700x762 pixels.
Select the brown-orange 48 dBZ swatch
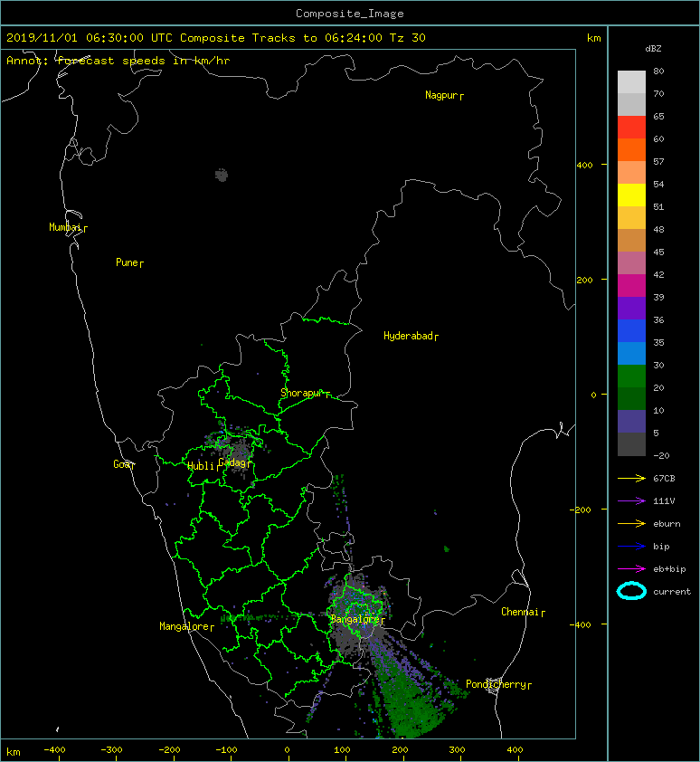(631, 240)
